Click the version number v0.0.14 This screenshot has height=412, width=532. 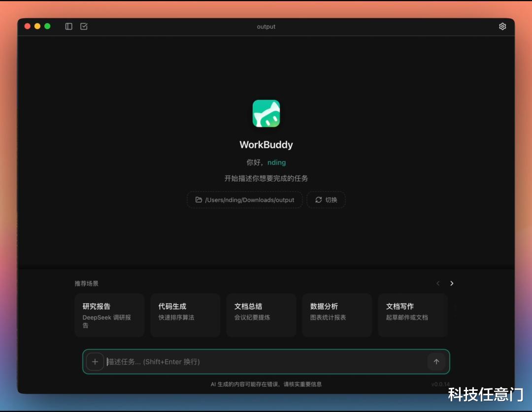(440, 384)
